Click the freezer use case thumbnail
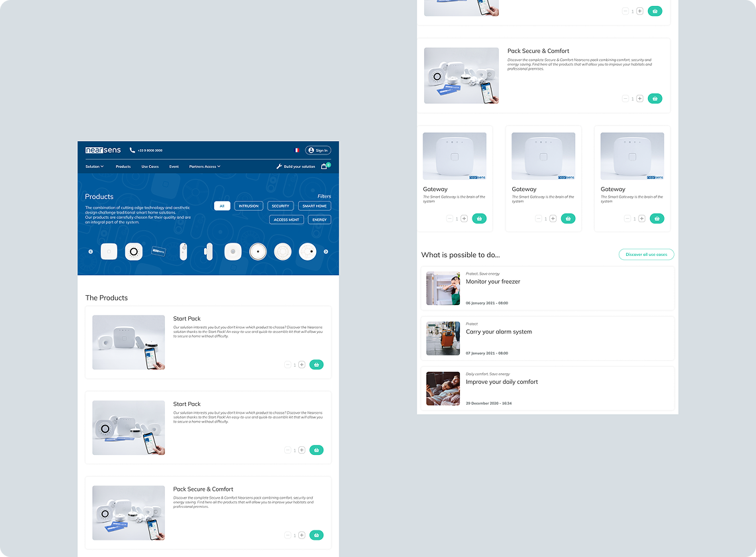The image size is (756, 557). 443,288
